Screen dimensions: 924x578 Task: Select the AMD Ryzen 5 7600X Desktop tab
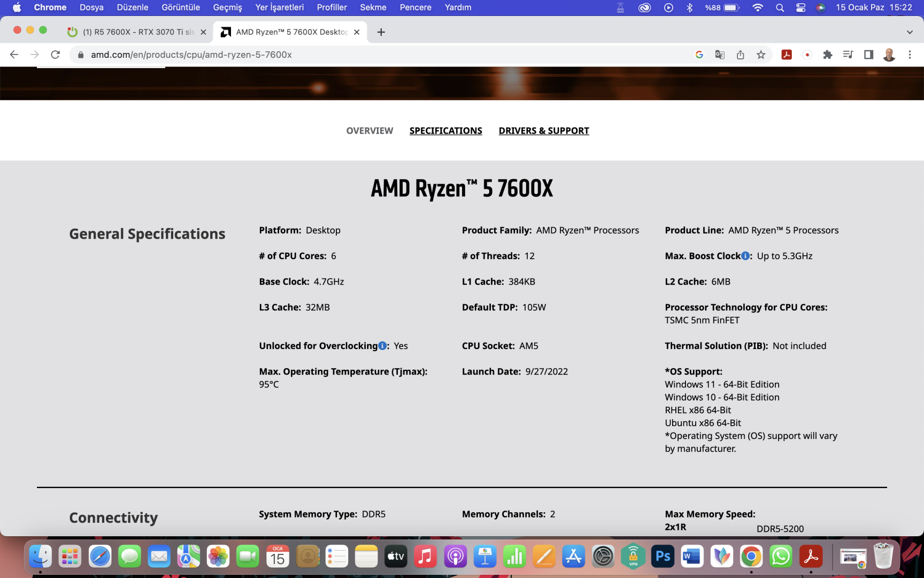coord(290,32)
